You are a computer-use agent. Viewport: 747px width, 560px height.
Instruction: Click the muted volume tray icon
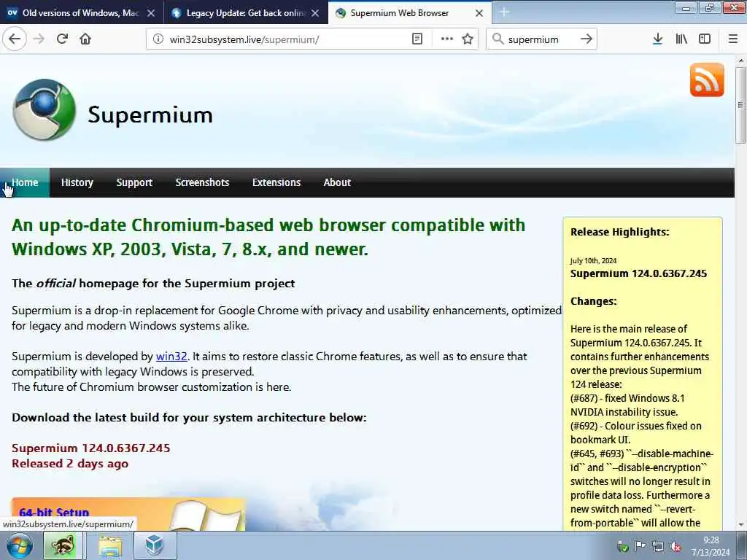click(x=676, y=546)
